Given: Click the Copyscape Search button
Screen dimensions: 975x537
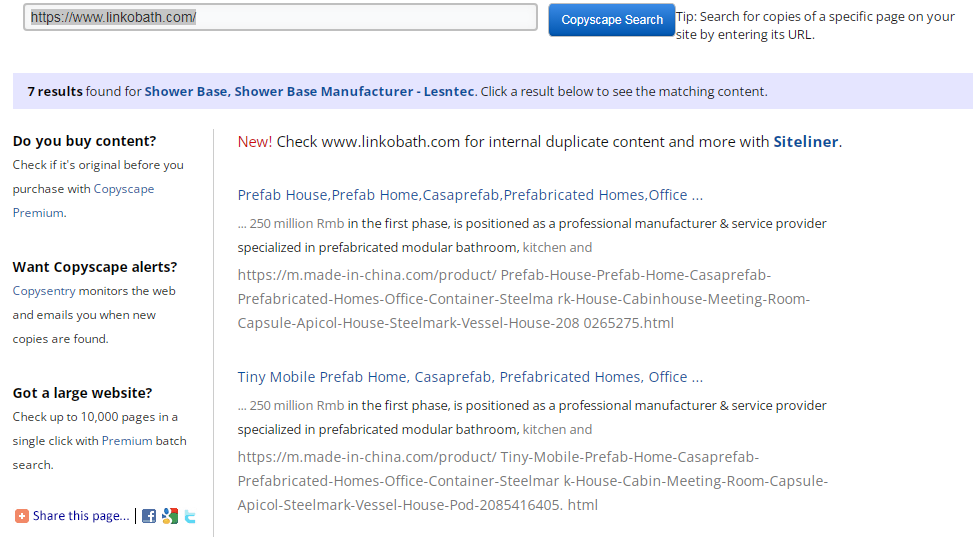Looking at the screenshot, I should pos(612,20).
